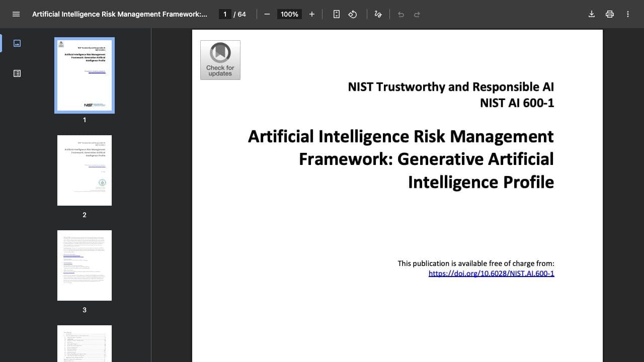
Task: Print the document
Action: tap(610, 14)
